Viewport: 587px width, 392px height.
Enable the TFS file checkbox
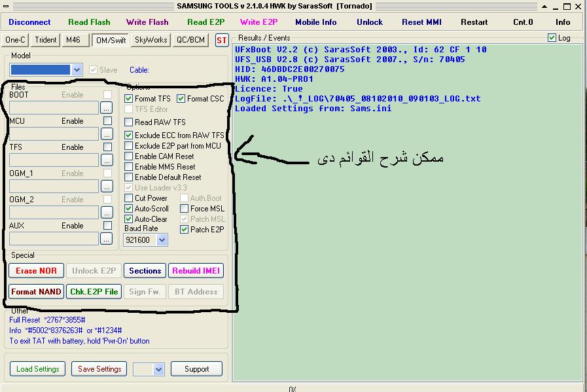pos(107,147)
